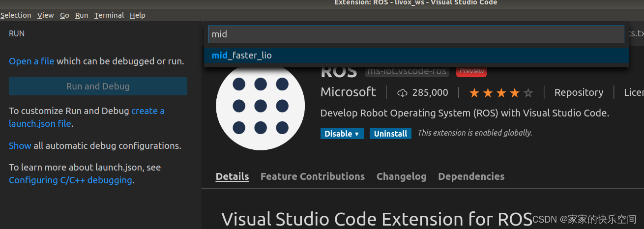The image size is (644, 229).
Task: Open the Go menu
Action: click(x=64, y=15)
